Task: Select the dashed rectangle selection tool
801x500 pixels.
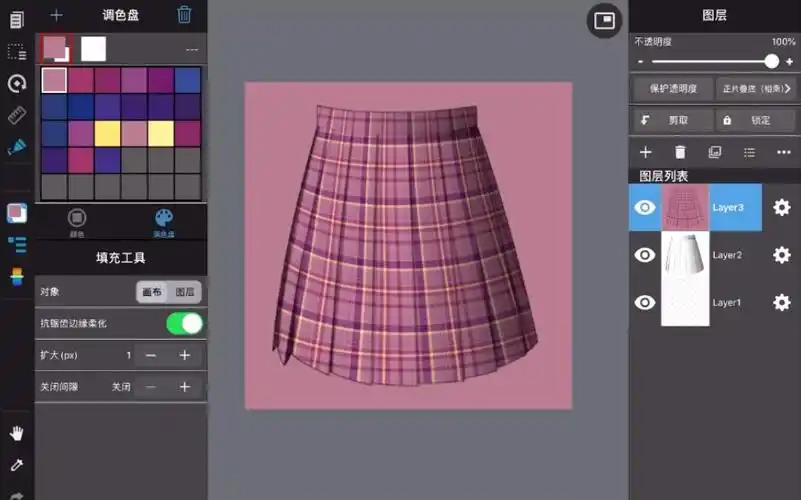Action: click(x=16, y=52)
